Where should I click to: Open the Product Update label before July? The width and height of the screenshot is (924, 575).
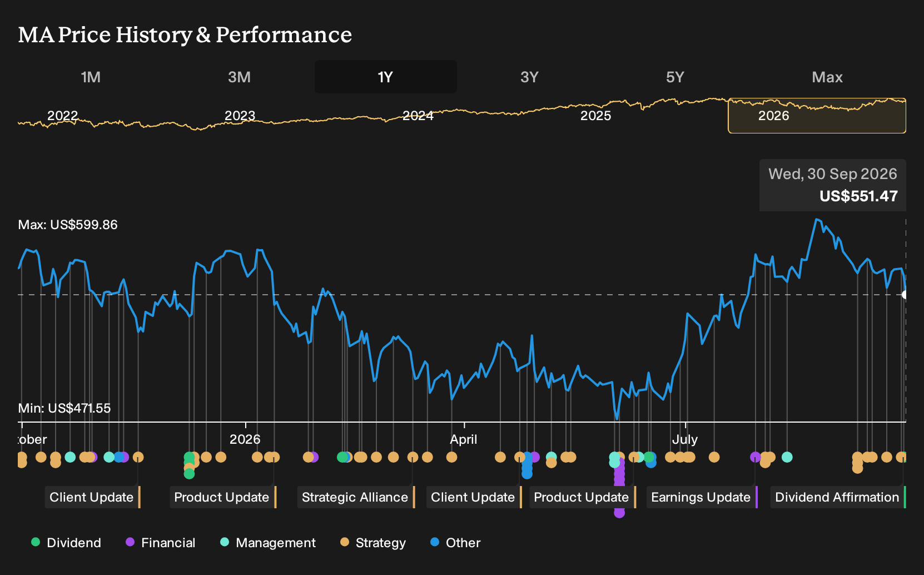[x=582, y=497]
